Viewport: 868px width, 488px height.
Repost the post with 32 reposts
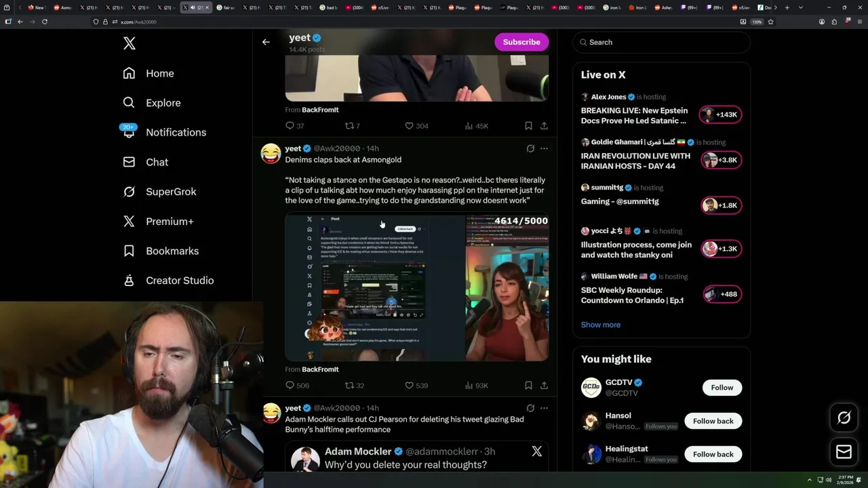coord(355,386)
